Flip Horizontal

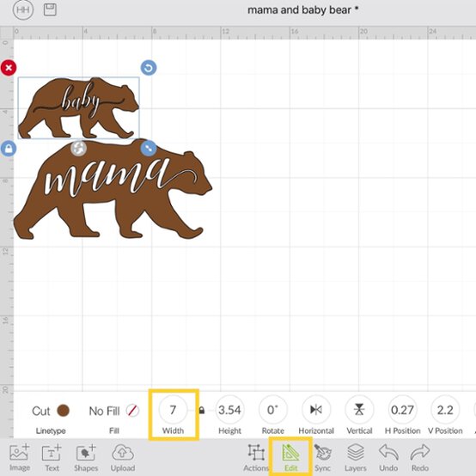[316, 410]
